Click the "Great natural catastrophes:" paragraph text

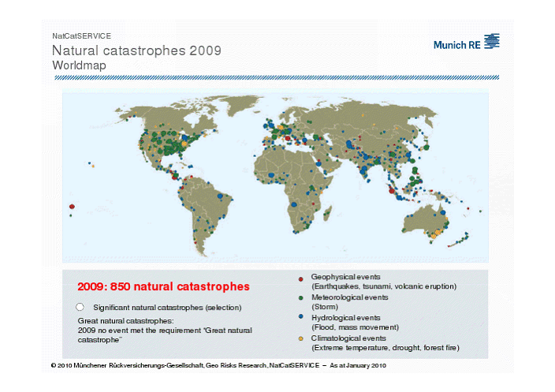point(125,322)
